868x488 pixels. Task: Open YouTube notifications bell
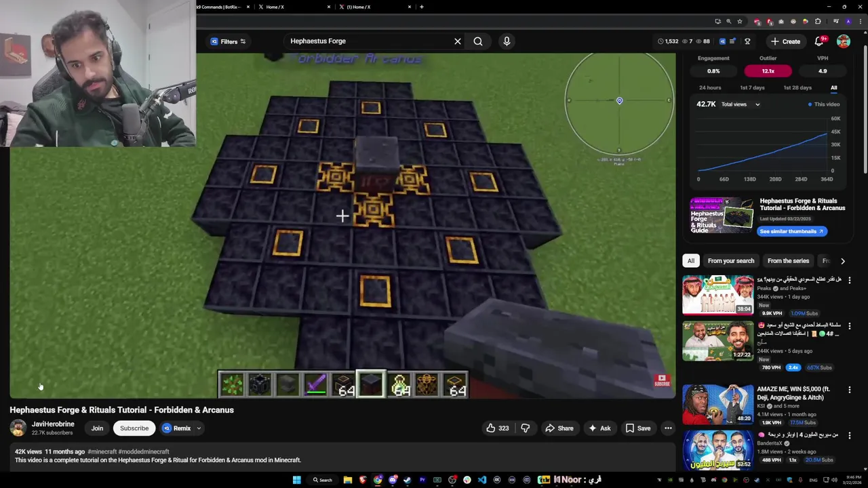pyautogui.click(x=819, y=41)
